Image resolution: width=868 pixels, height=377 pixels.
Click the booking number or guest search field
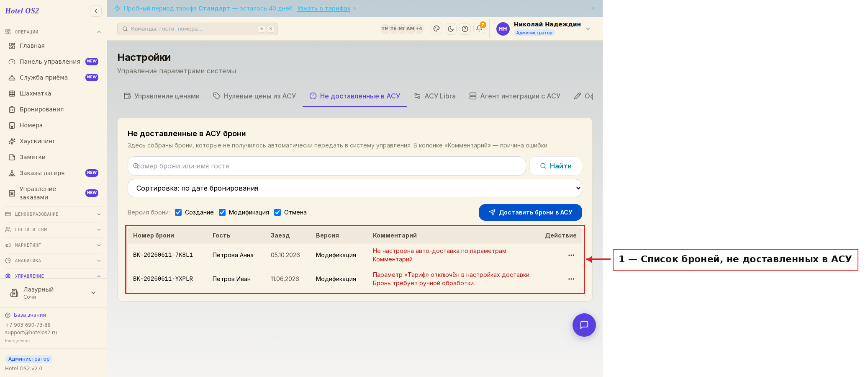click(327, 166)
